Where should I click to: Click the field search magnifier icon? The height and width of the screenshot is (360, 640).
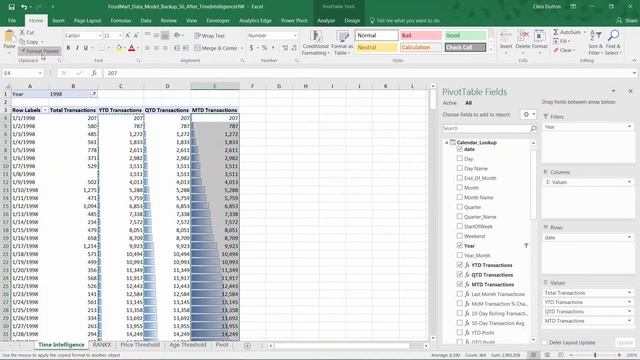[533, 129]
